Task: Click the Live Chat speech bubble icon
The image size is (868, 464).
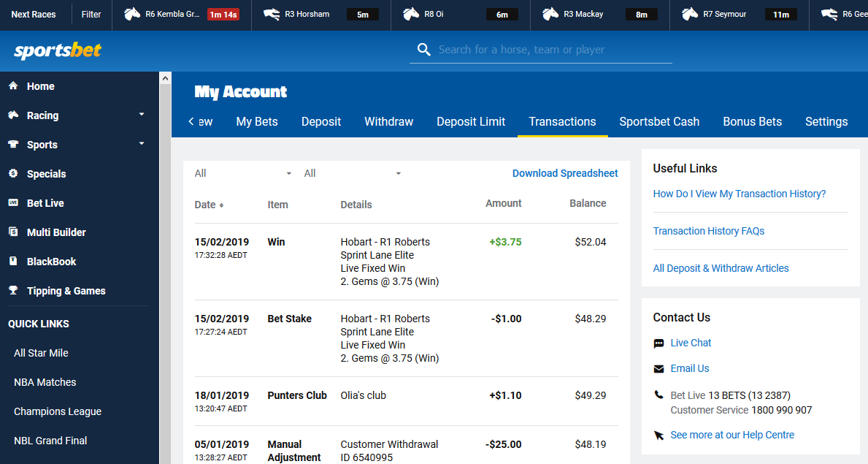Action: point(658,343)
